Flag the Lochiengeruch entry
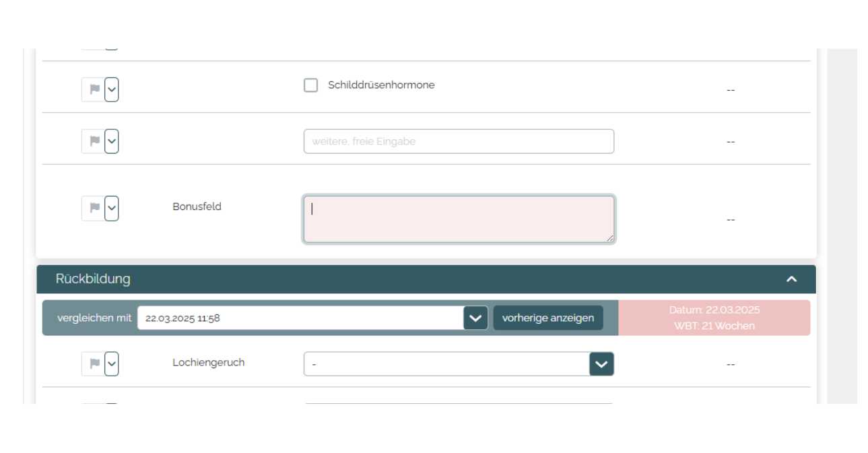Image resolution: width=868 pixels, height=453 pixels. (94, 364)
